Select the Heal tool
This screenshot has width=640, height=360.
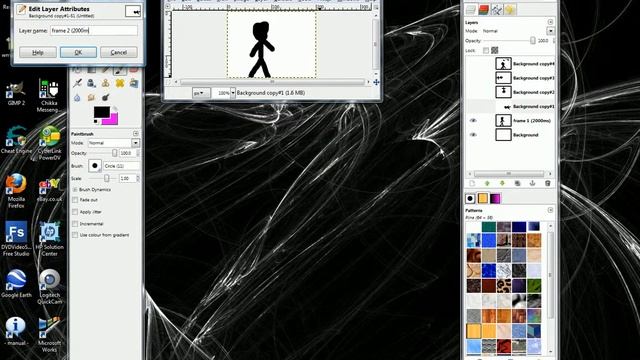pyautogui.click(x=120, y=83)
